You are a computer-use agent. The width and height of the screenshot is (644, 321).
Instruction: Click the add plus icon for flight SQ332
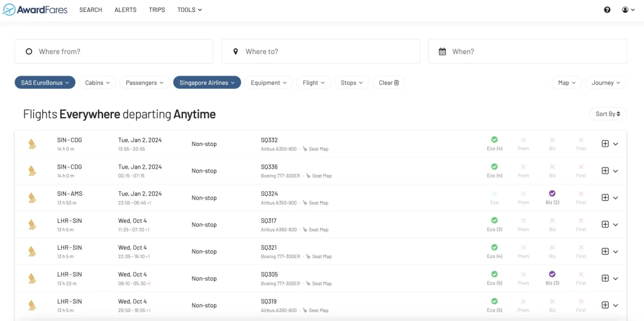click(x=605, y=144)
